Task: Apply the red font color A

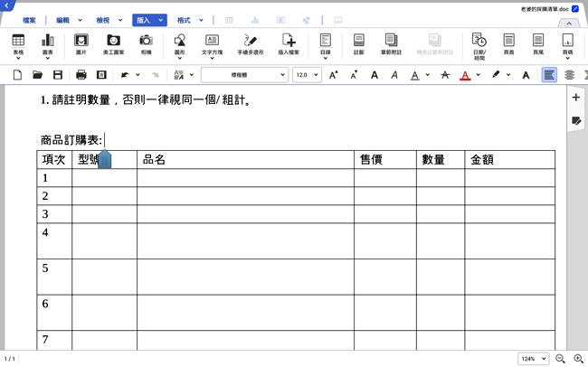Action: tap(465, 75)
